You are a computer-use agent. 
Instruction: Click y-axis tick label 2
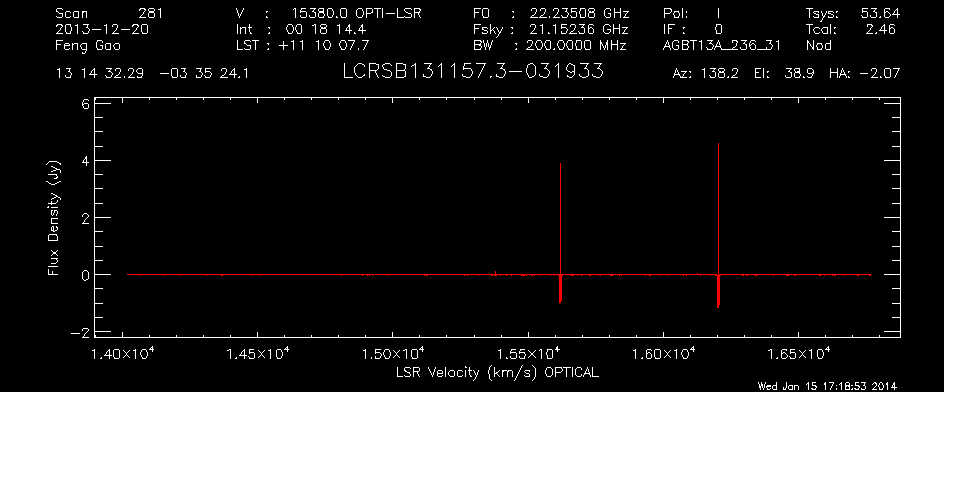tap(86, 218)
